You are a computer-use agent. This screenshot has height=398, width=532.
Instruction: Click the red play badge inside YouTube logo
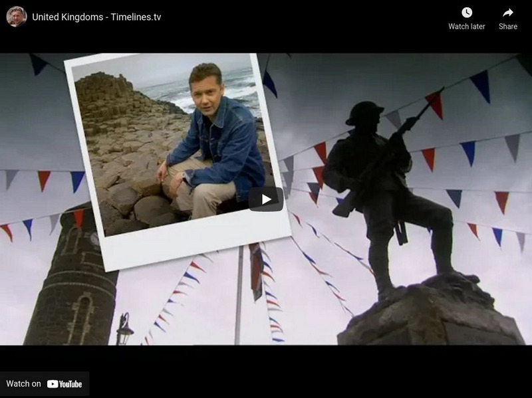53,382
